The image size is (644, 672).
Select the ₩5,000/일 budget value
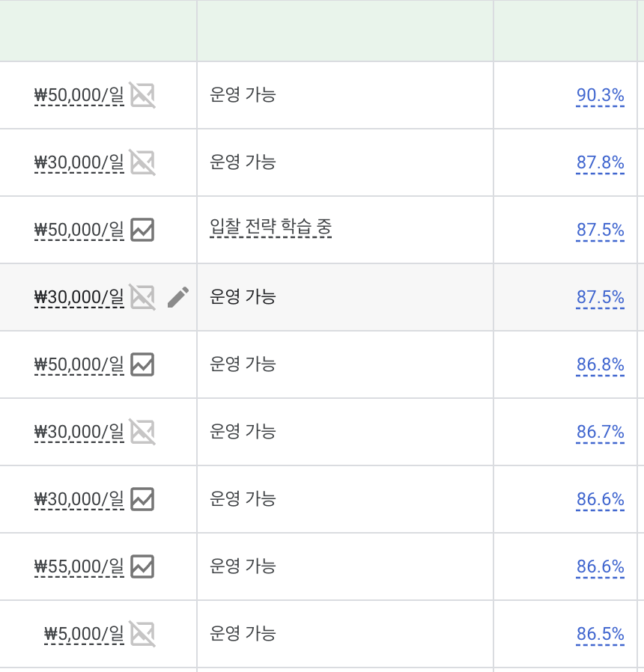pyautogui.click(x=84, y=633)
